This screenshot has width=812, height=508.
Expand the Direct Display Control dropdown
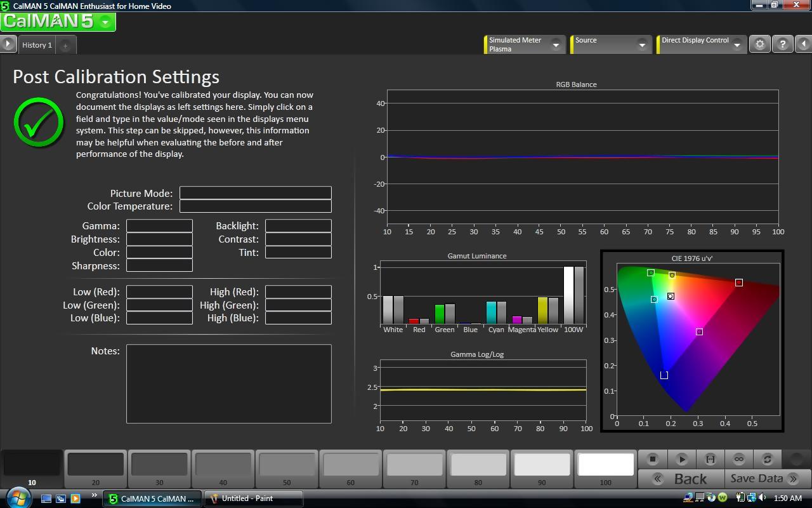tap(737, 44)
